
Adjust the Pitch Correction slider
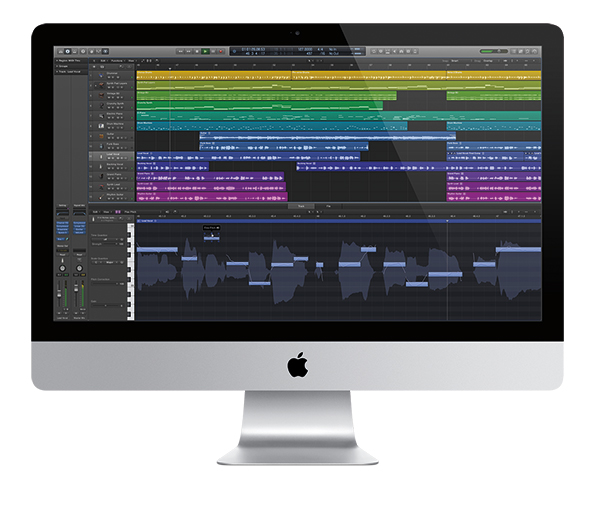105,284
